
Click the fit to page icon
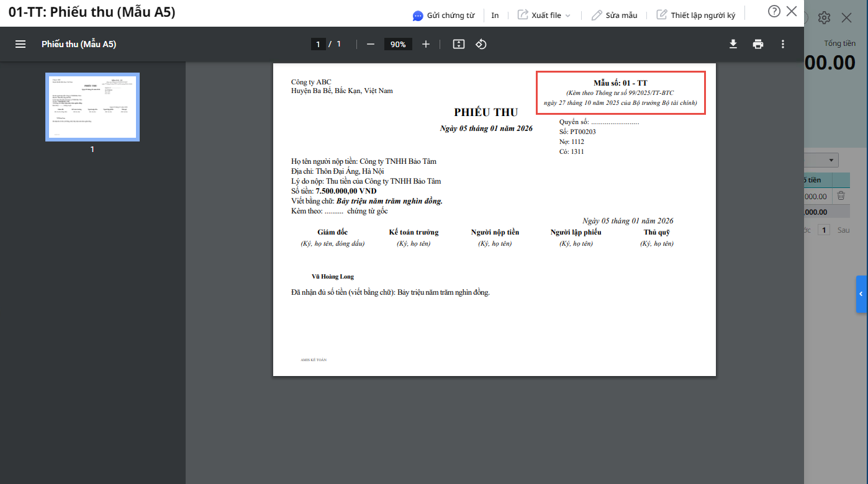[459, 44]
